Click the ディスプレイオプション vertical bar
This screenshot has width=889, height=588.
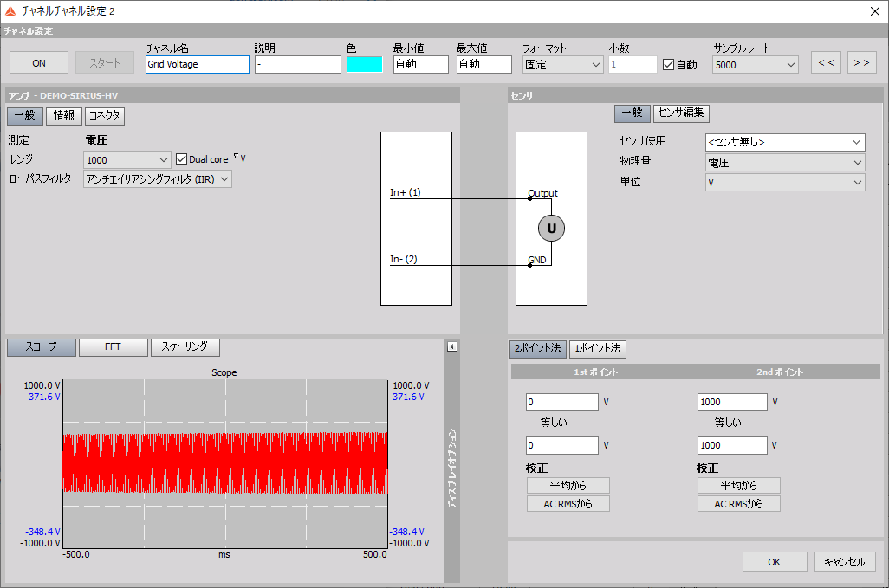(x=452, y=468)
